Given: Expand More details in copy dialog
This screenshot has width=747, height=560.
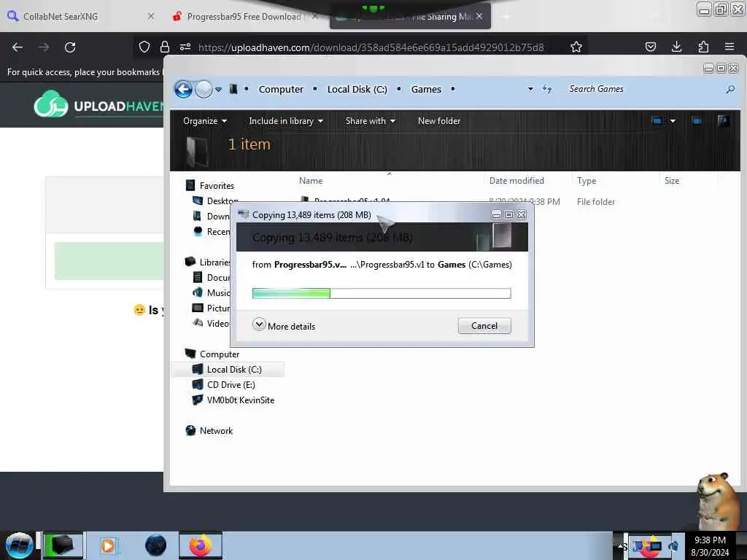Looking at the screenshot, I should (x=284, y=326).
